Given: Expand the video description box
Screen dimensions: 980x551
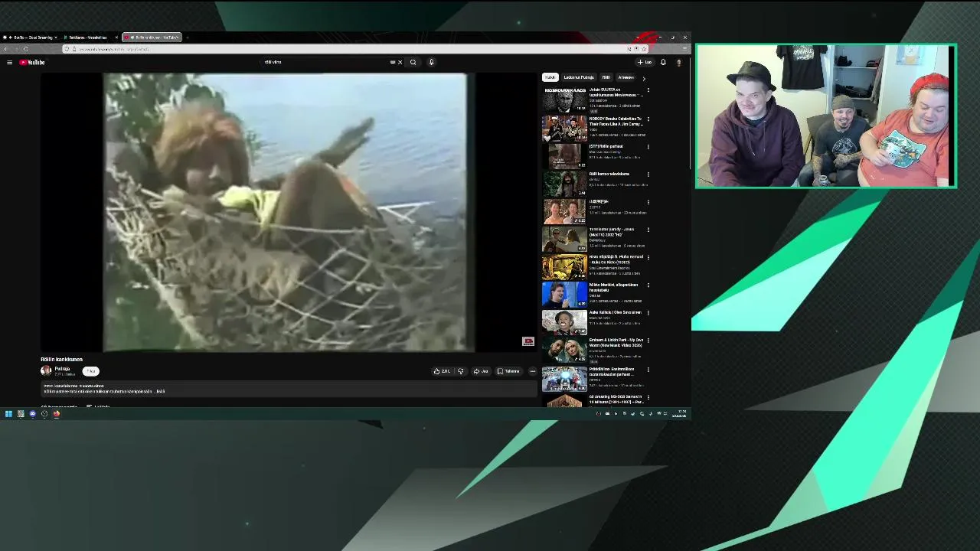Looking at the screenshot, I should point(289,389).
